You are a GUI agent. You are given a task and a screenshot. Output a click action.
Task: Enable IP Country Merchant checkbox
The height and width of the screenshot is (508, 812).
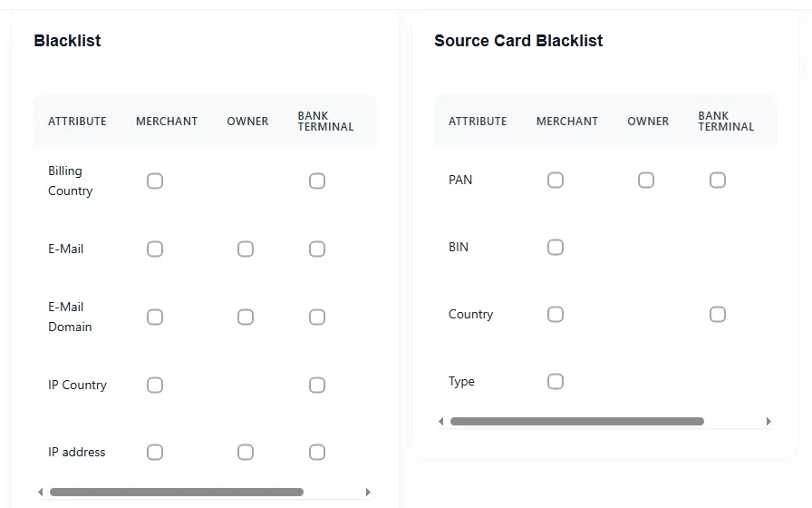(x=155, y=385)
